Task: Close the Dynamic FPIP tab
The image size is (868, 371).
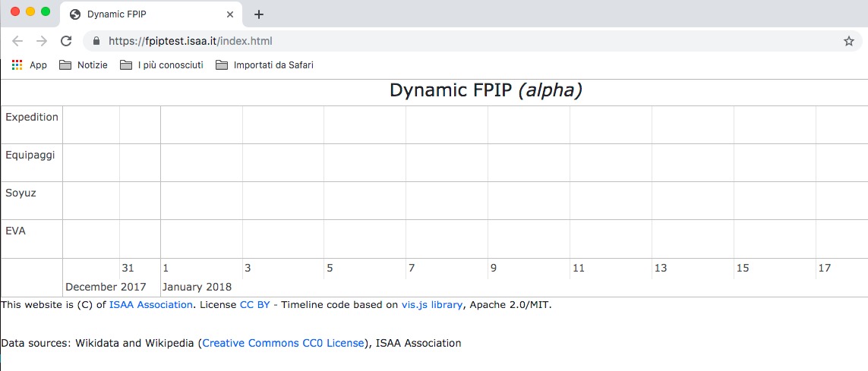Action: [x=230, y=14]
